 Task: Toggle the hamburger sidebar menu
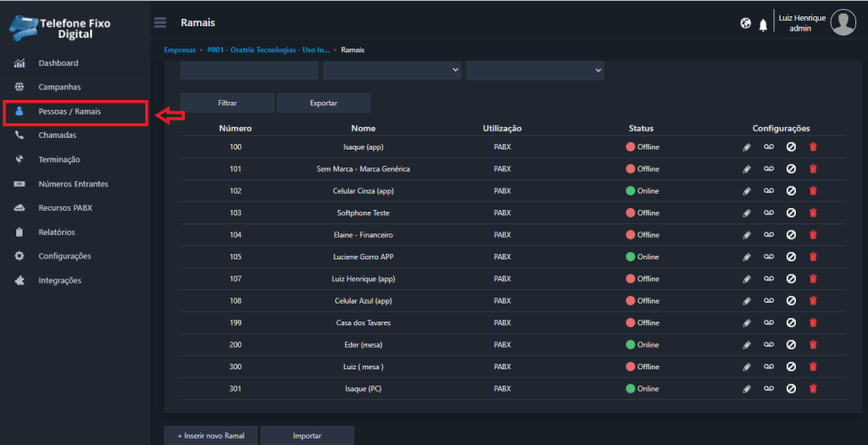(160, 22)
